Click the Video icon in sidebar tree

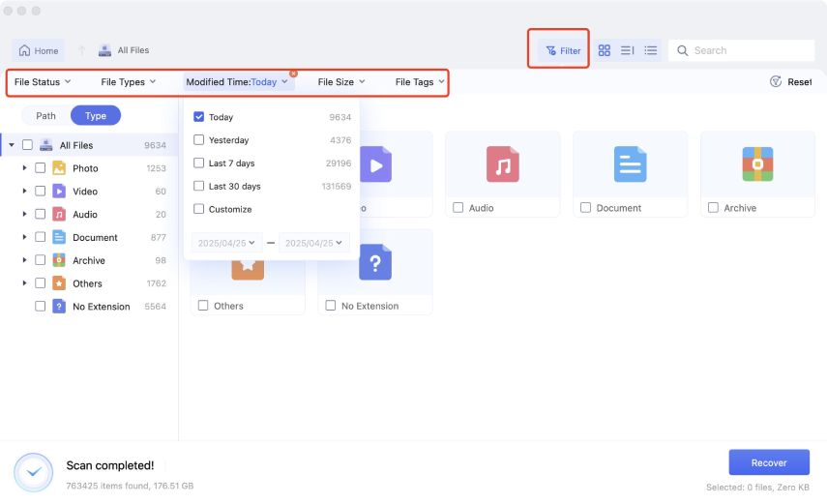[59, 191]
